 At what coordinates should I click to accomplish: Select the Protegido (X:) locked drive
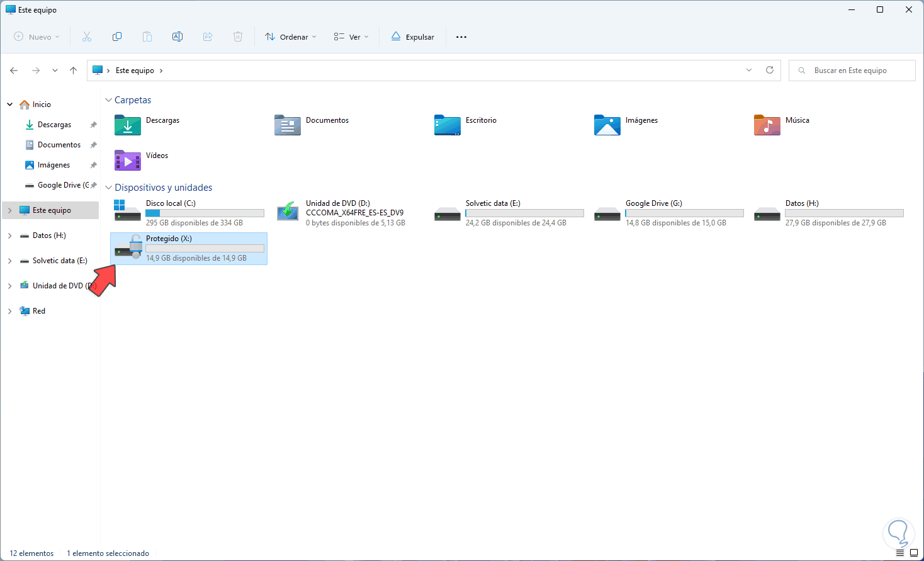[x=189, y=249]
